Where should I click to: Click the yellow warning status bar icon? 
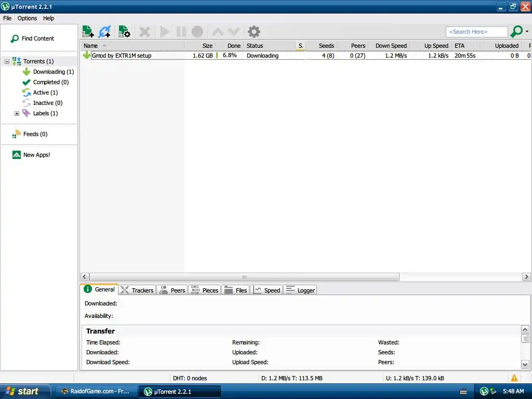coord(514,378)
